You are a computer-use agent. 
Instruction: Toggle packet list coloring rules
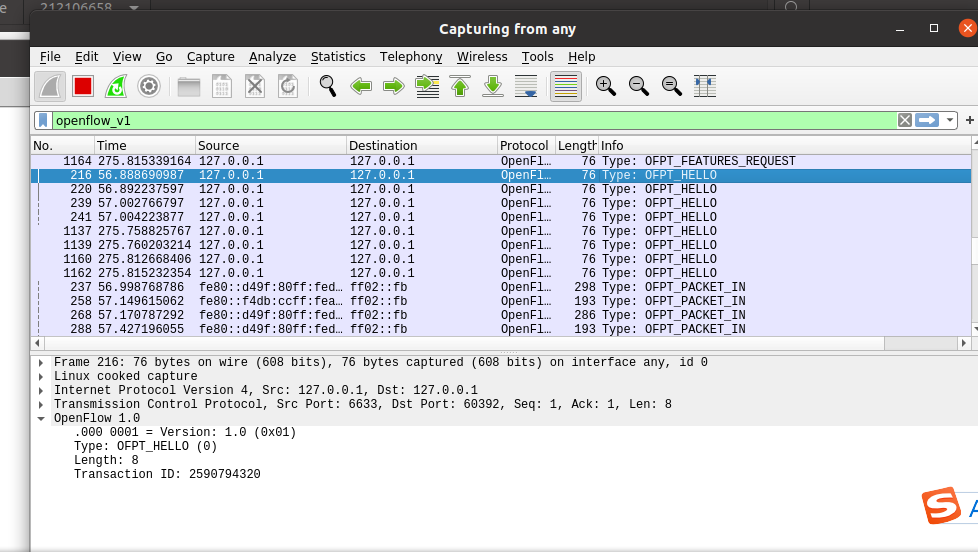[566, 86]
